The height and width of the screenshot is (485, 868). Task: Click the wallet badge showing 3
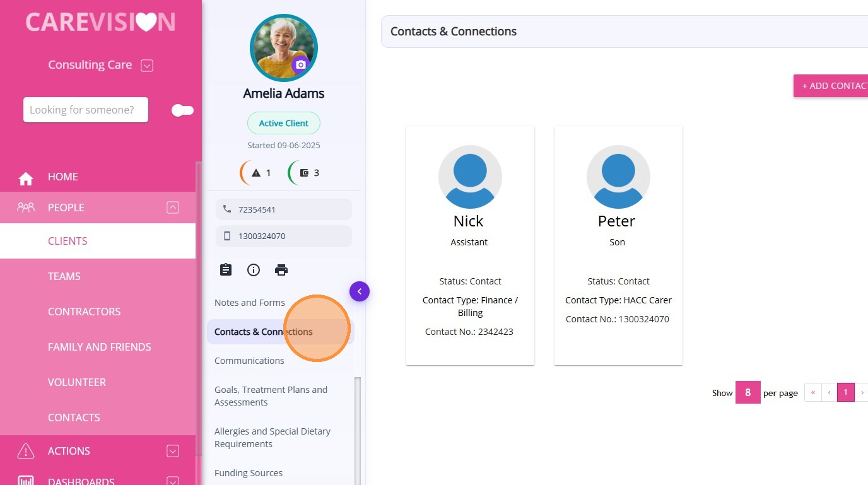point(305,173)
